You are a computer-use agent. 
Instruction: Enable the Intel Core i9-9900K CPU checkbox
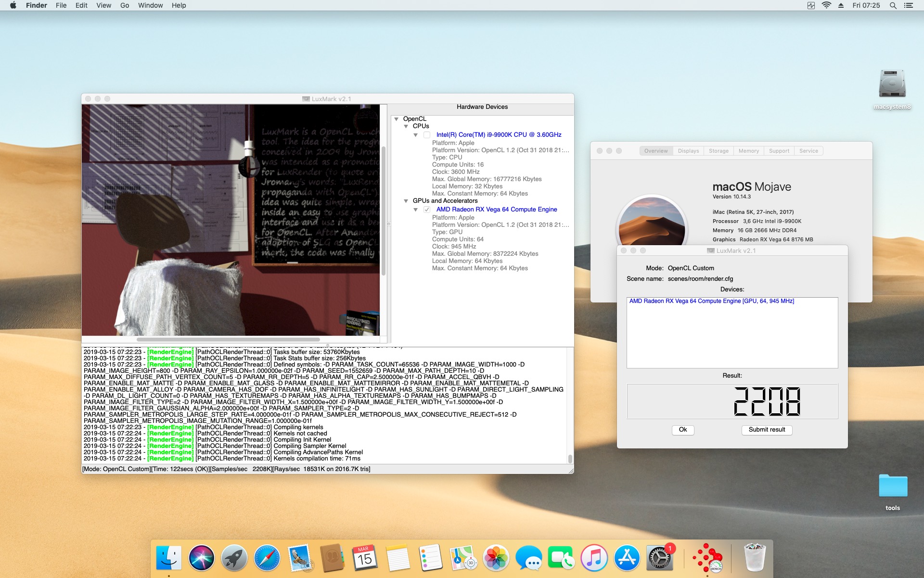pos(427,135)
